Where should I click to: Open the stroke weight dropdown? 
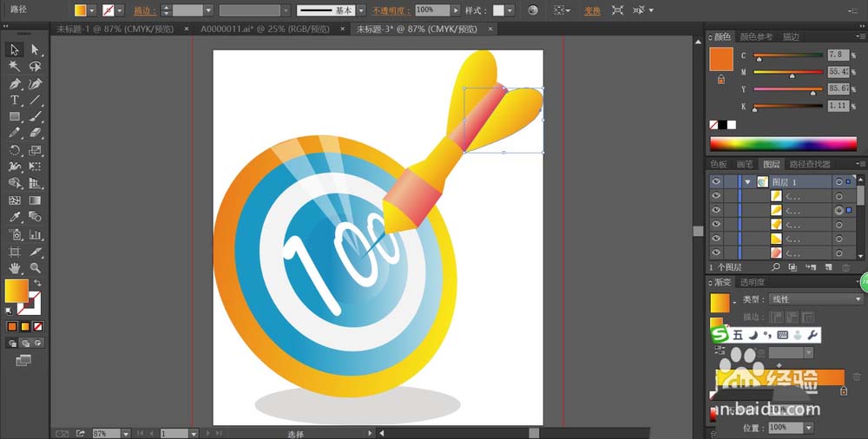tap(208, 10)
